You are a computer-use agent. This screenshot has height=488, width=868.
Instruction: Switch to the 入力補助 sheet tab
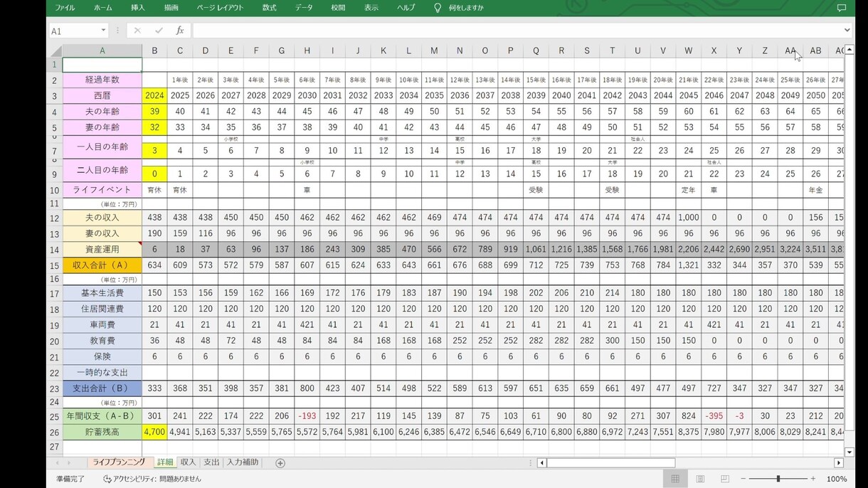pyautogui.click(x=243, y=462)
